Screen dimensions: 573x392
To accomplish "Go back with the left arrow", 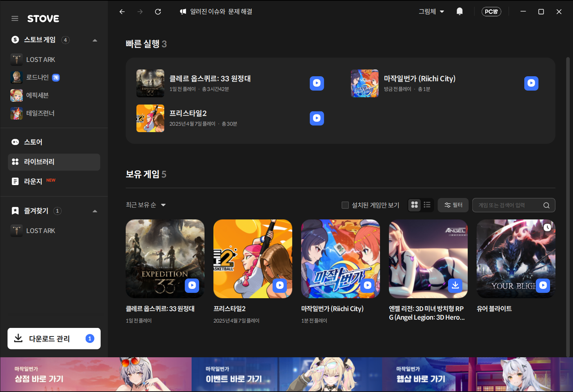I will (x=122, y=12).
